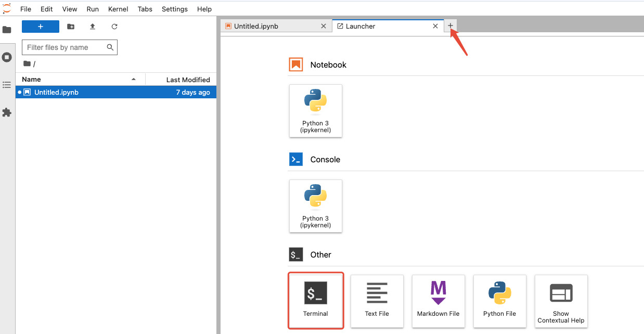
Task: Create a new Python File
Action: (500, 301)
